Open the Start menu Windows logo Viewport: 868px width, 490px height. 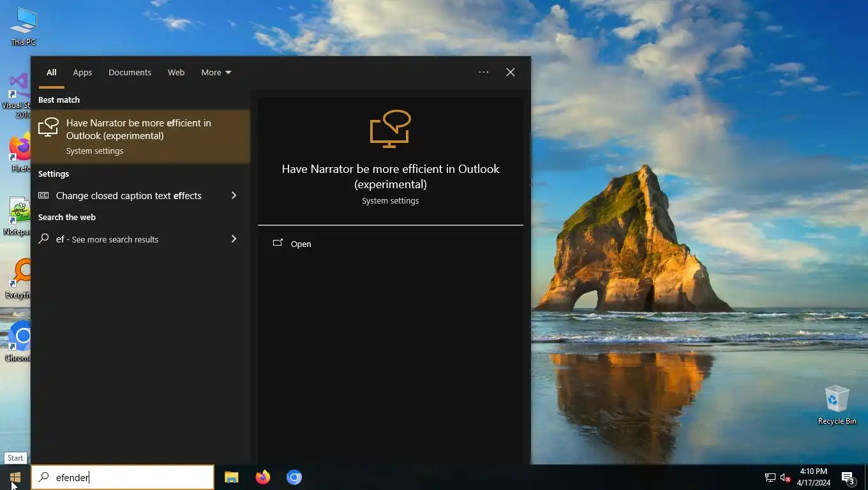click(x=15, y=477)
